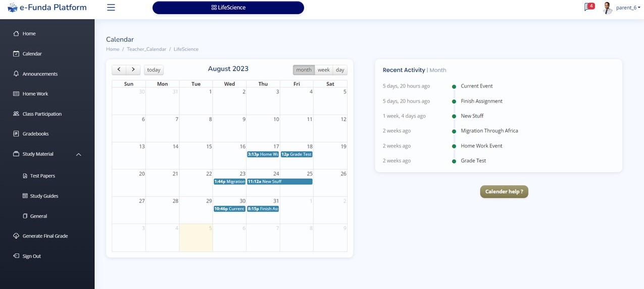
Task: Click the Test Papers document icon
Action: pos(25,176)
